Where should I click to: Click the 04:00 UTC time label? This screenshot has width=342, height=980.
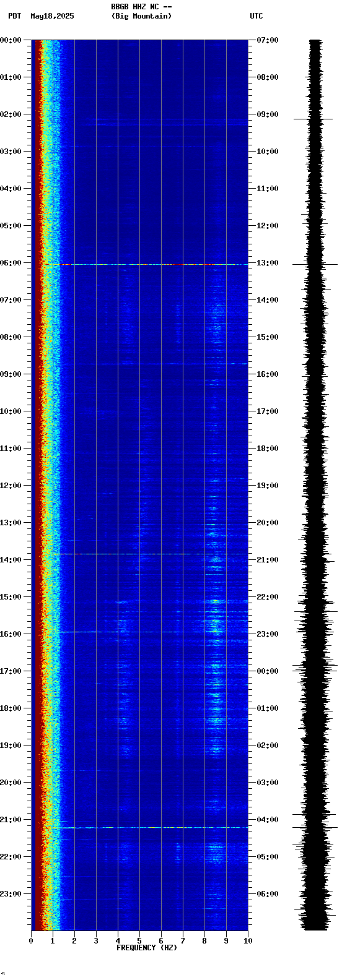[268, 820]
